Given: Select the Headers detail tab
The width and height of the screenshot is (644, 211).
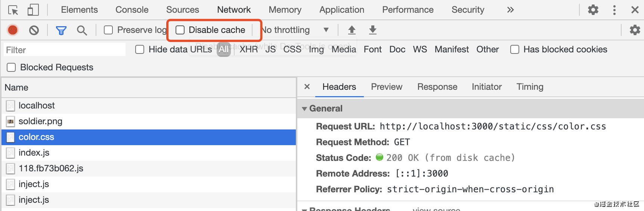Looking at the screenshot, I should coord(339,87).
